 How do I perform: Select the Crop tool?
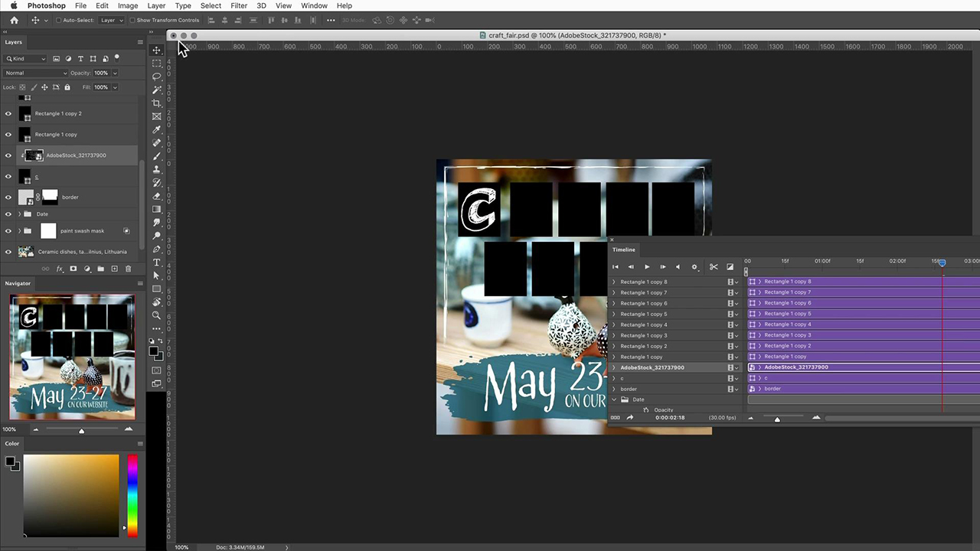[157, 103]
